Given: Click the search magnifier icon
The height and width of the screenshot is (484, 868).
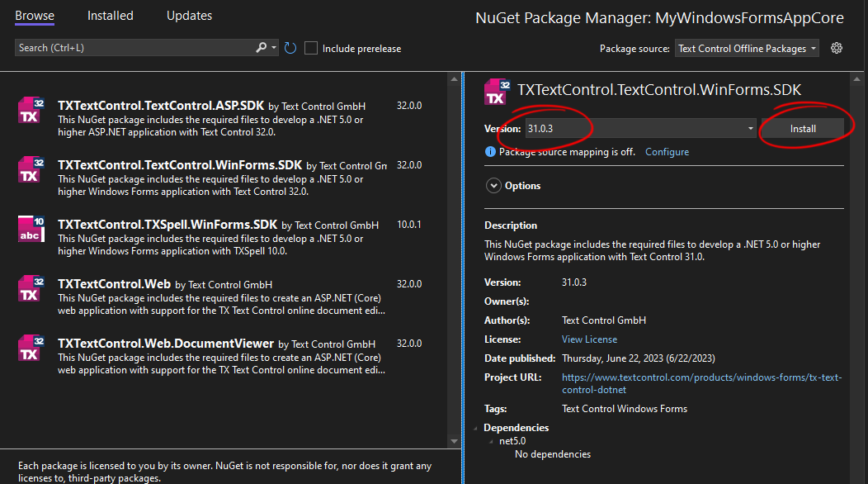Looking at the screenshot, I should click(261, 48).
